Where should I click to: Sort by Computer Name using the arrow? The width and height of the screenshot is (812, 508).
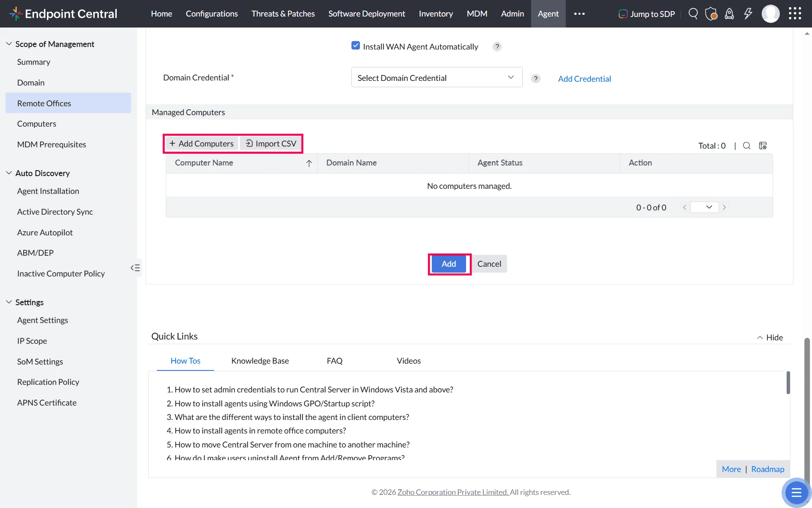click(x=309, y=163)
